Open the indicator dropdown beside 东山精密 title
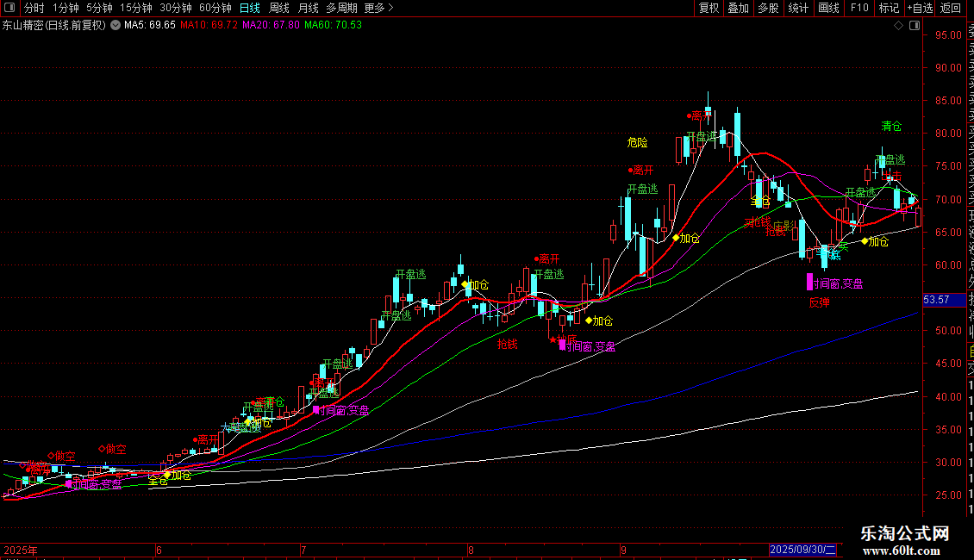 click(116, 25)
